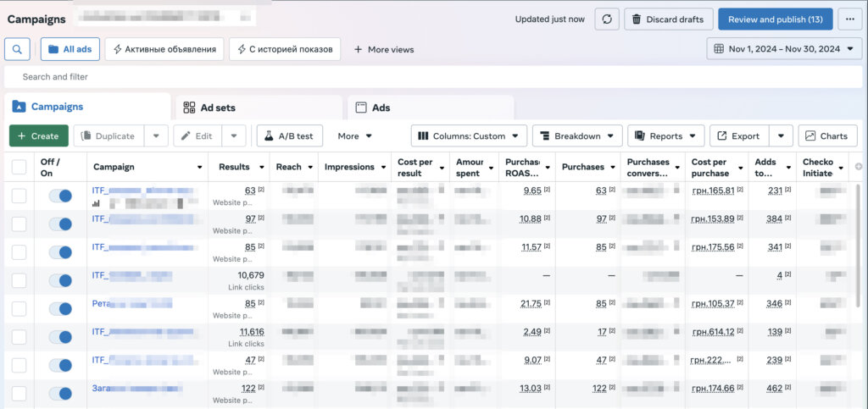Screen dimensions: 868x409
Task: Click Review and publish (13) button
Action: (775, 19)
